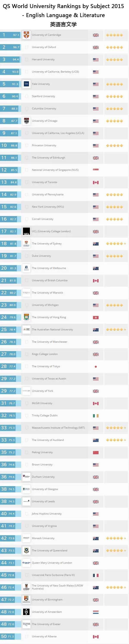
Task: Open the Trinity College Dublin link
Action: point(45,415)
